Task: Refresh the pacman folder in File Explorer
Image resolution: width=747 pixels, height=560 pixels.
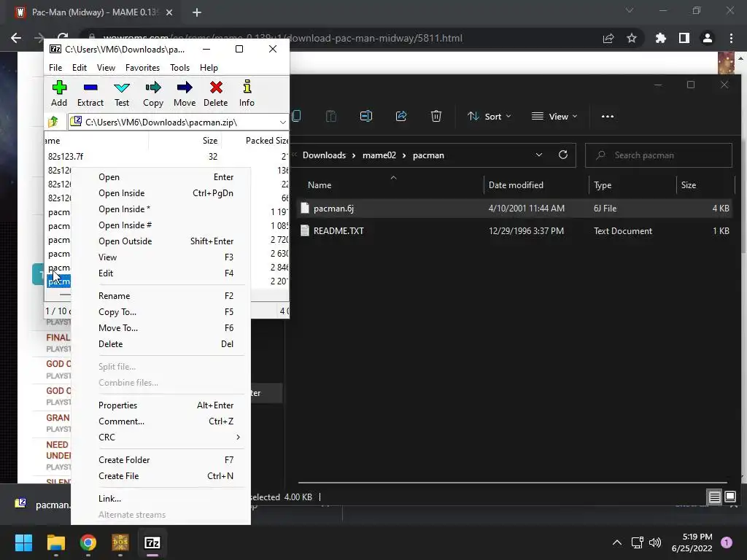Action: (563, 155)
